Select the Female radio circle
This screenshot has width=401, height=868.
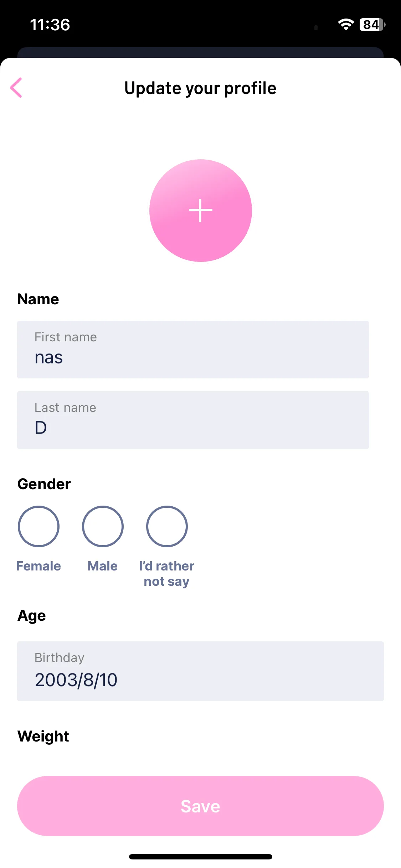tap(38, 526)
